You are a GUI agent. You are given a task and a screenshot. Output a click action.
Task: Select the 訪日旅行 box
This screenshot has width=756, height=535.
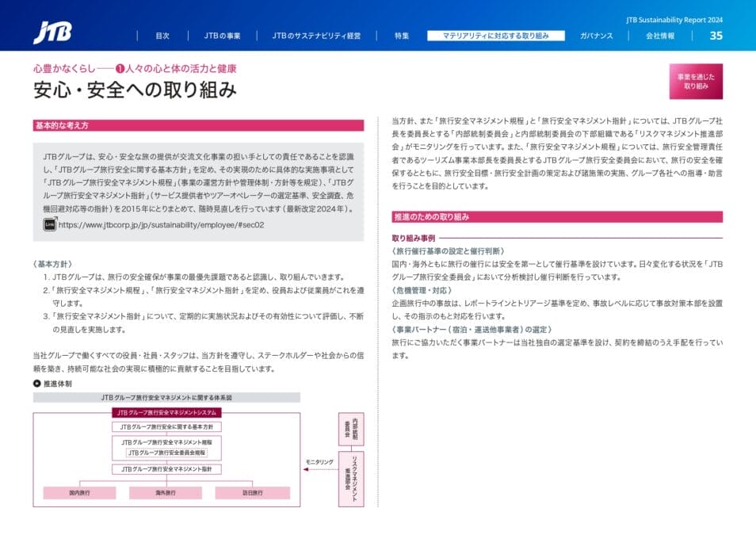[x=253, y=492]
